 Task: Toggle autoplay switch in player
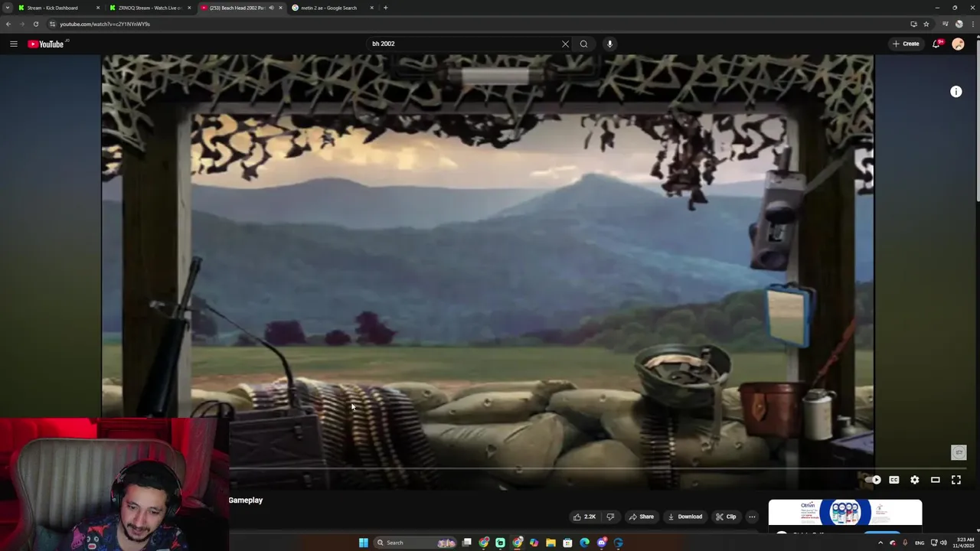click(x=873, y=480)
